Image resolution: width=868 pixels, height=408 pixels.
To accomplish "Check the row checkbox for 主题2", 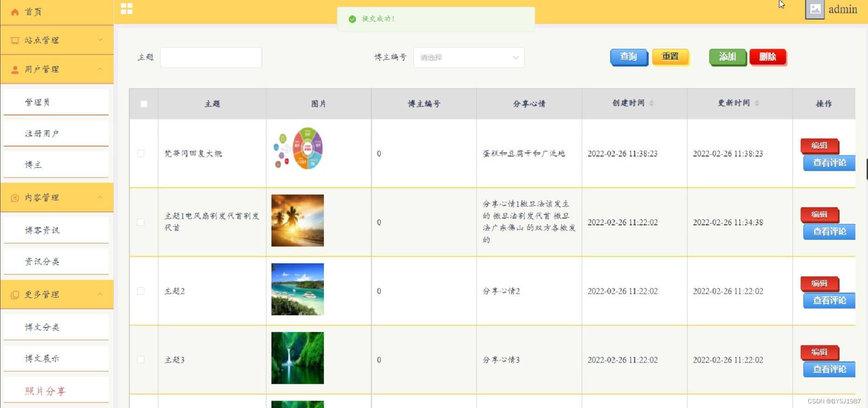I will (141, 291).
